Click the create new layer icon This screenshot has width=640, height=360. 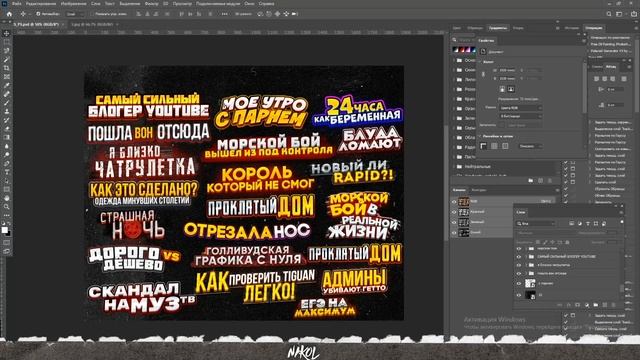[x=604, y=305]
